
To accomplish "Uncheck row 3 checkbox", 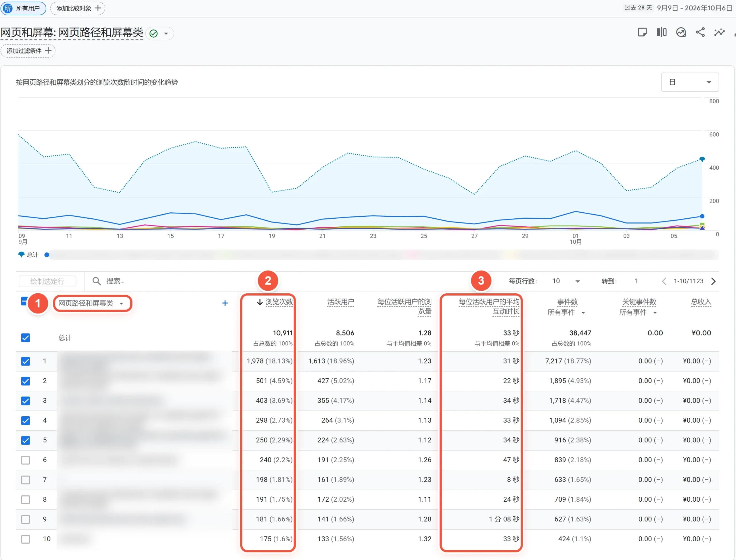I will point(26,401).
